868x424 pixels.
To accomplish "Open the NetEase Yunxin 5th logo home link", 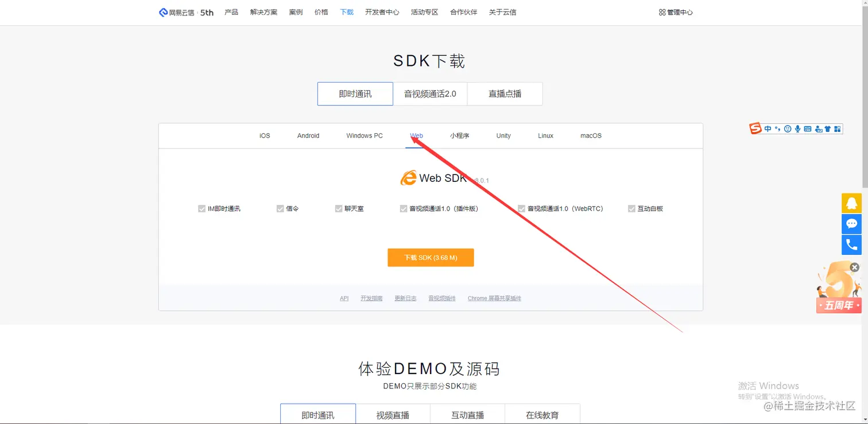I will click(186, 12).
